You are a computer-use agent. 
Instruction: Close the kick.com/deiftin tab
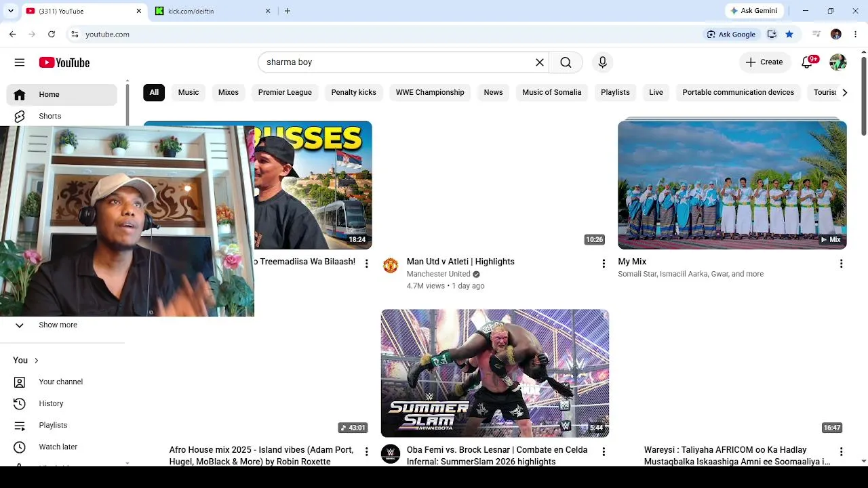[x=268, y=11]
